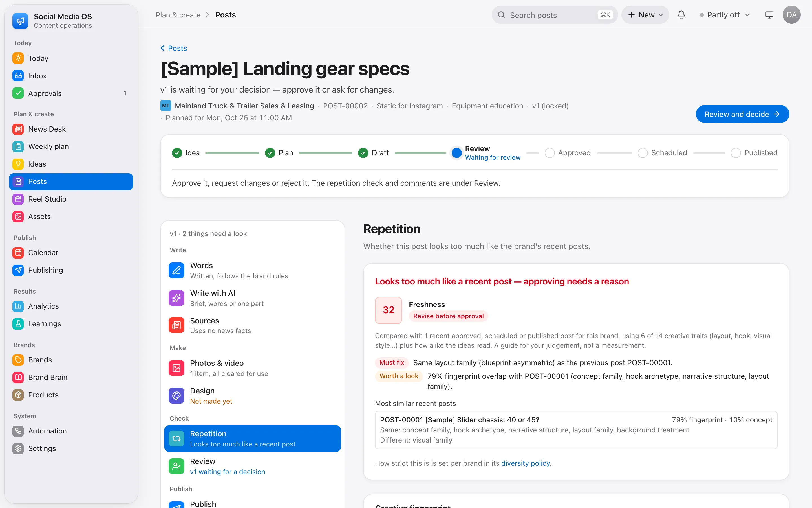812x508 pixels.
Task: Click the display monitor icon in header
Action: pyautogui.click(x=769, y=15)
